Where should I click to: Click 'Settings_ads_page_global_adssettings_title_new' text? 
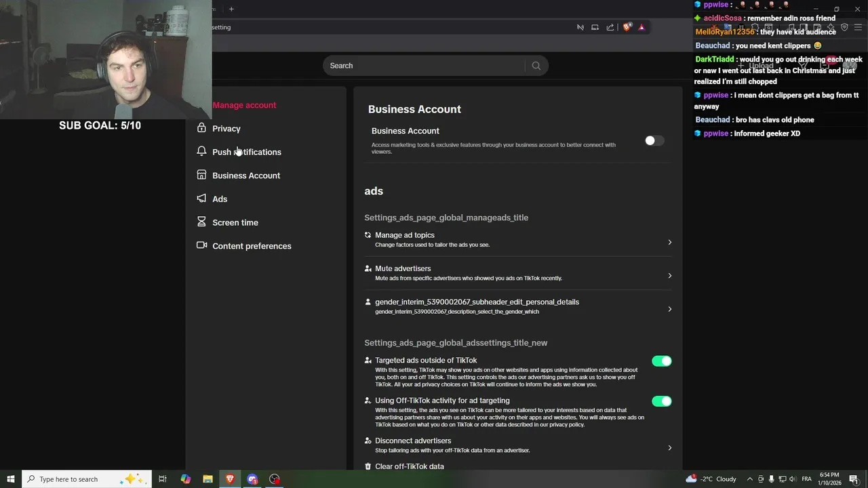click(456, 343)
